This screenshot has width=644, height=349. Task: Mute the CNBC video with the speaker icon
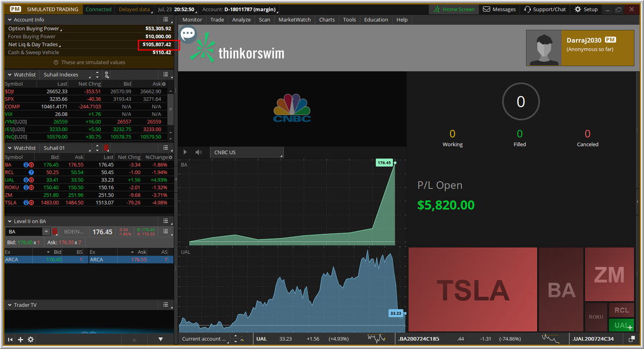199,152
